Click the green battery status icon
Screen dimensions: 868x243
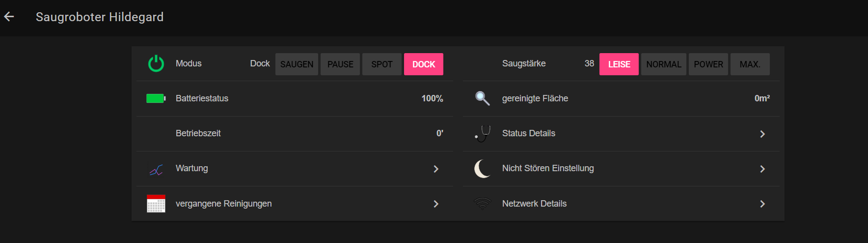(156, 98)
